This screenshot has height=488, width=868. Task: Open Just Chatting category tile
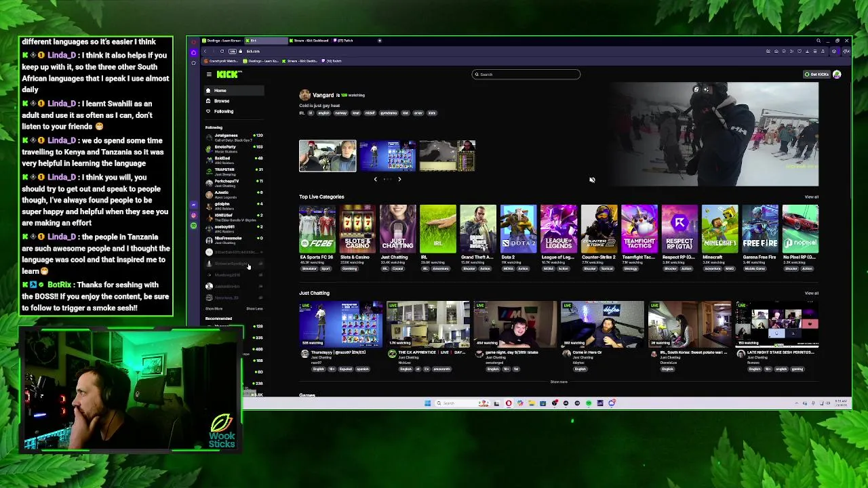coord(397,228)
